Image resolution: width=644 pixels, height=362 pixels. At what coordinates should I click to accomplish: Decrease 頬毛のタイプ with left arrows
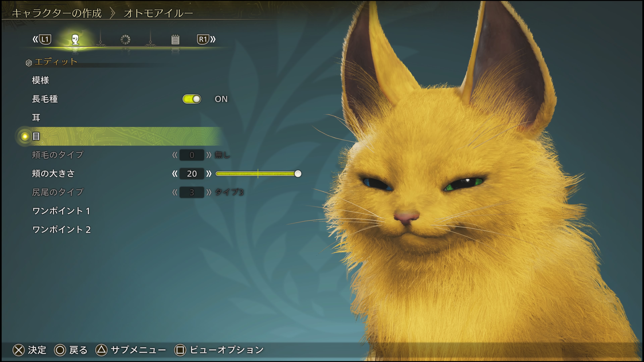tap(175, 155)
